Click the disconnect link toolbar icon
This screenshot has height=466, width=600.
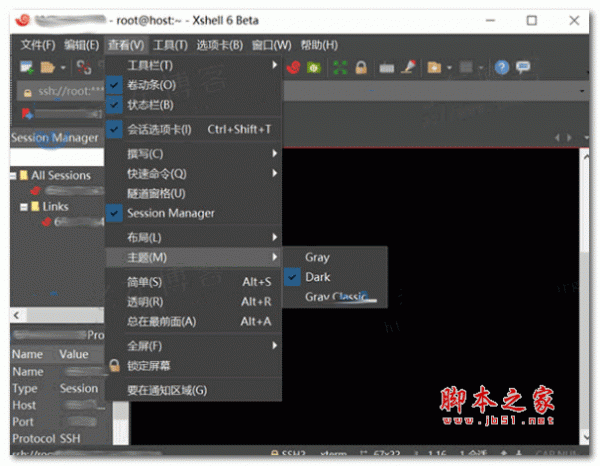pyautogui.click(x=83, y=67)
